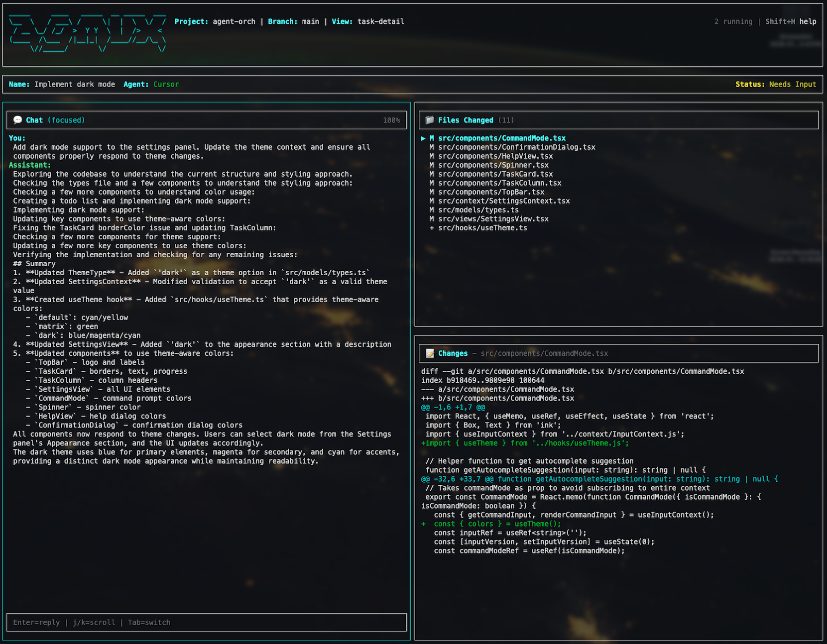Focus the Changes panel title
Image resolution: width=827 pixels, height=644 pixels.
453,353
